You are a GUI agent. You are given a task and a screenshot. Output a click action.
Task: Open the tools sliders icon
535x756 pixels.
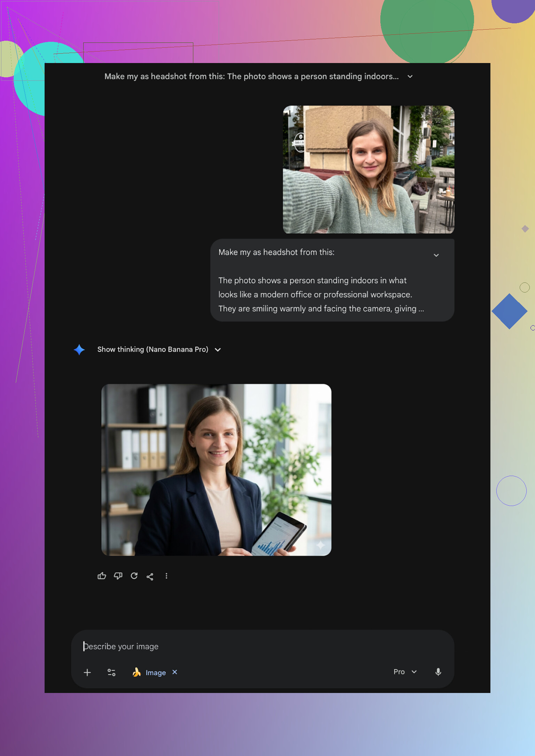tap(111, 672)
